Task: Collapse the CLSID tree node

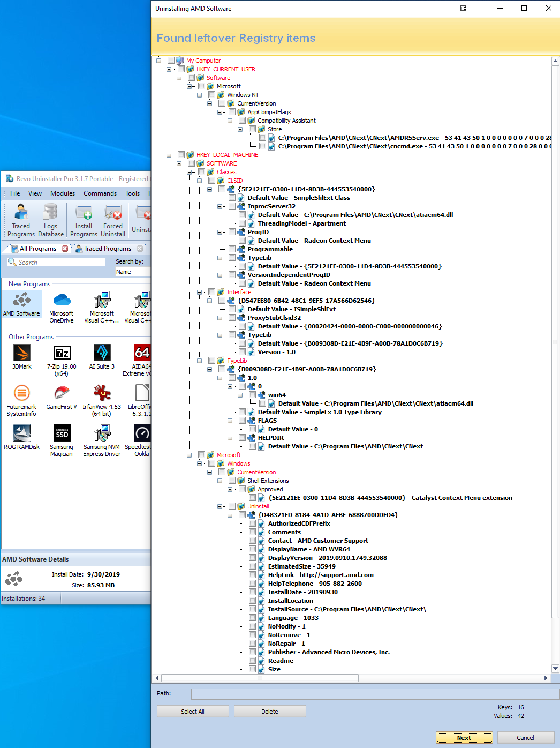Action: pyautogui.click(x=200, y=181)
